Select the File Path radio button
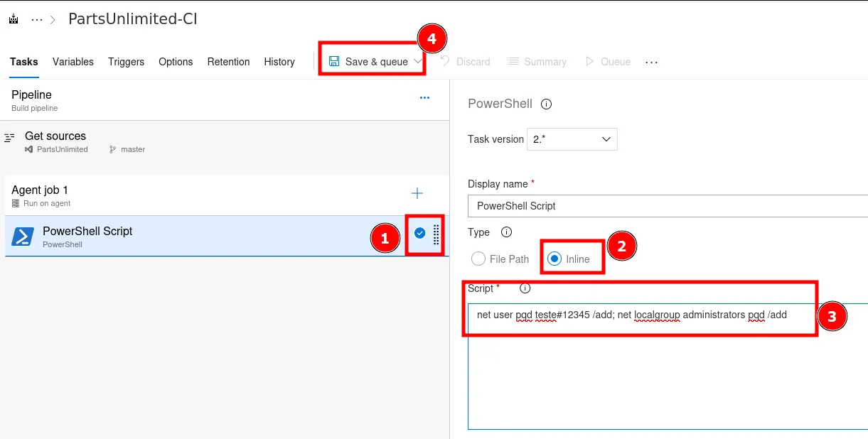Viewport: 868px width, 439px height. 478,259
